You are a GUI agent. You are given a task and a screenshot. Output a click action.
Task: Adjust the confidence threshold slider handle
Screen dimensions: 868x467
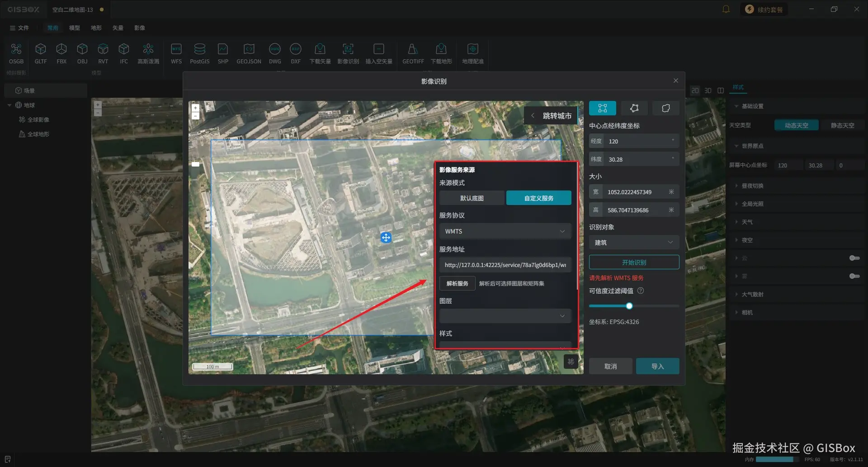(629, 306)
